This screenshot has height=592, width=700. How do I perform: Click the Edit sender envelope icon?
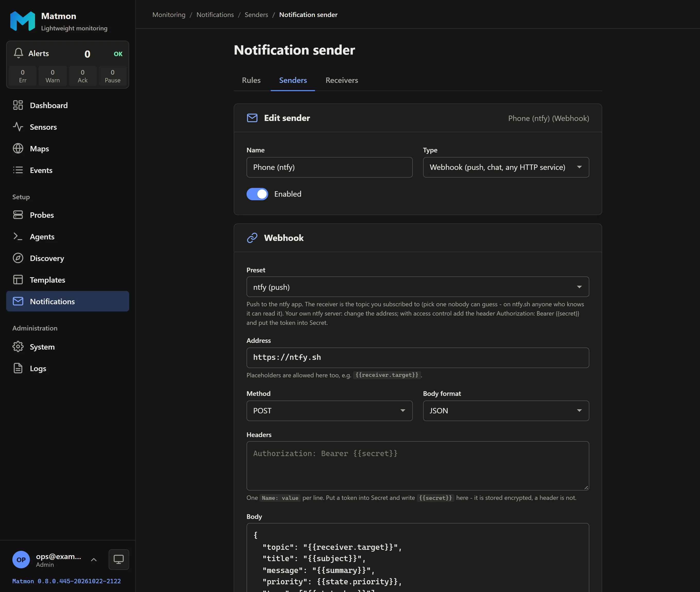(252, 118)
